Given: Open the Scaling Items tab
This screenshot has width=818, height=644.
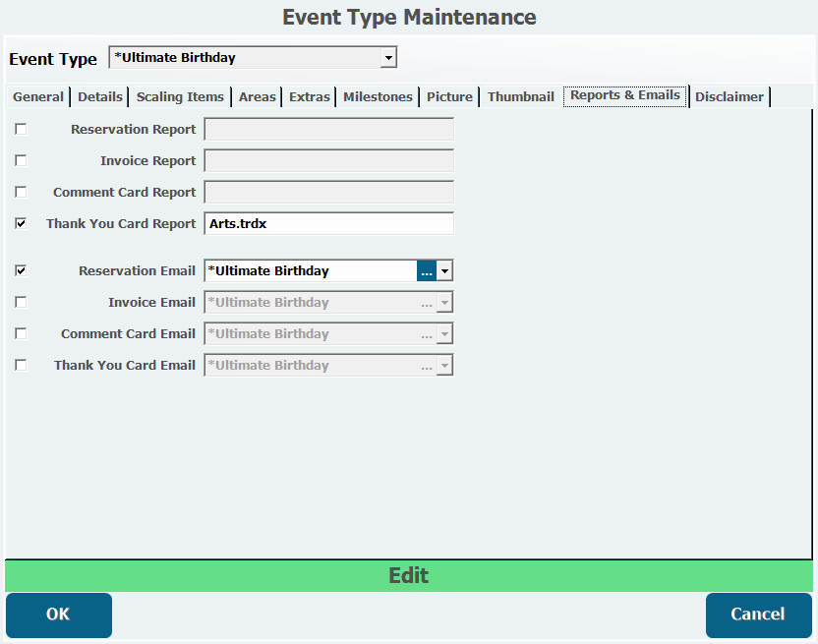Looking at the screenshot, I should (x=181, y=96).
